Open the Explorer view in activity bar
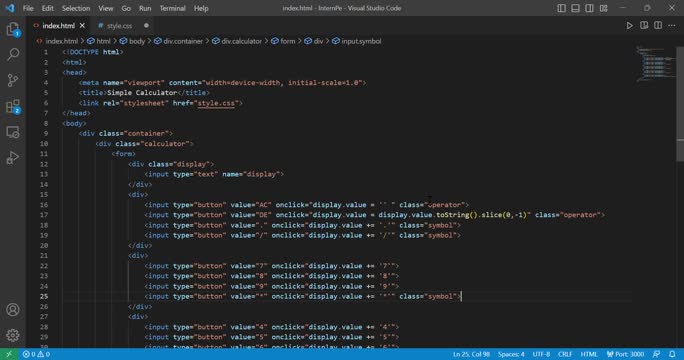The width and height of the screenshot is (684, 360). [x=13, y=30]
